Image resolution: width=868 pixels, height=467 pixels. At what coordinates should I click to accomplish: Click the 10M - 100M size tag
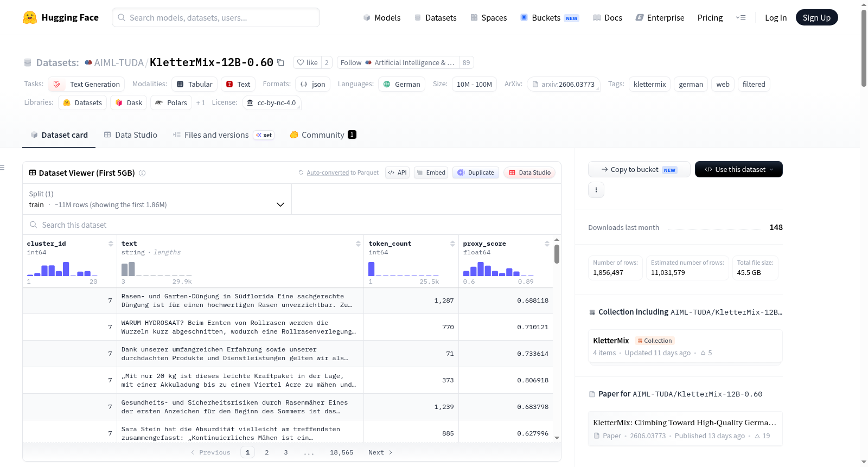(x=474, y=84)
